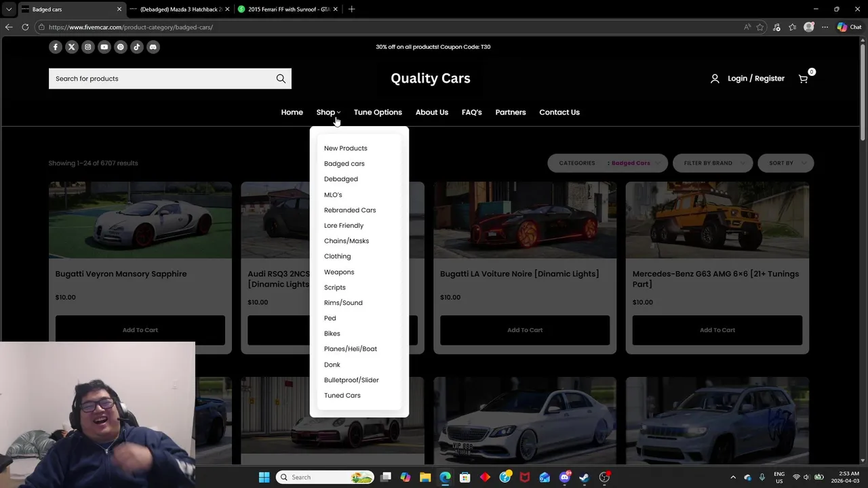Open the Pinterest social icon
868x488 pixels.
[x=121, y=47]
